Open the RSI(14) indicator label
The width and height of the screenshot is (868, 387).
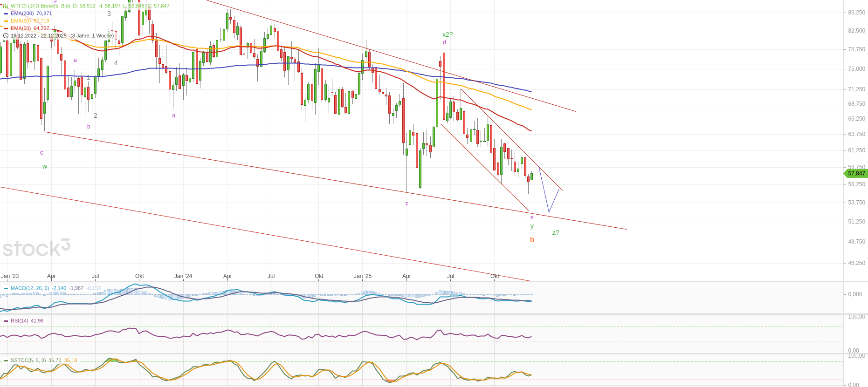click(20, 321)
